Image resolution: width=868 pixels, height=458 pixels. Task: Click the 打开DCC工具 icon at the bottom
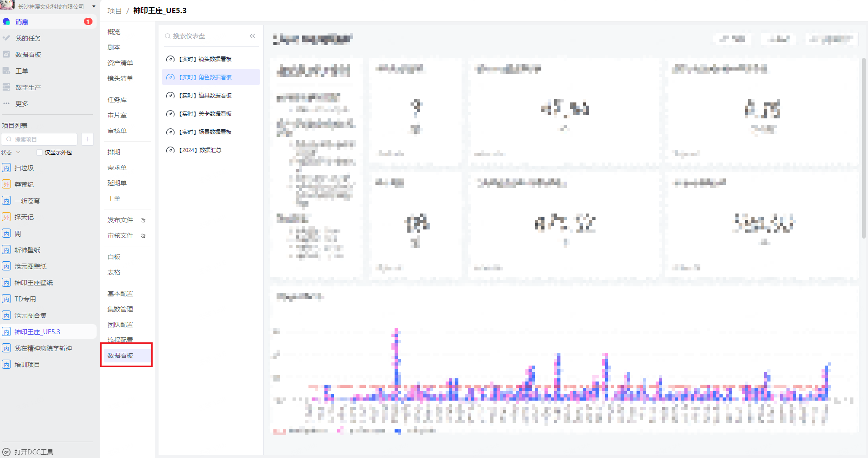6,452
